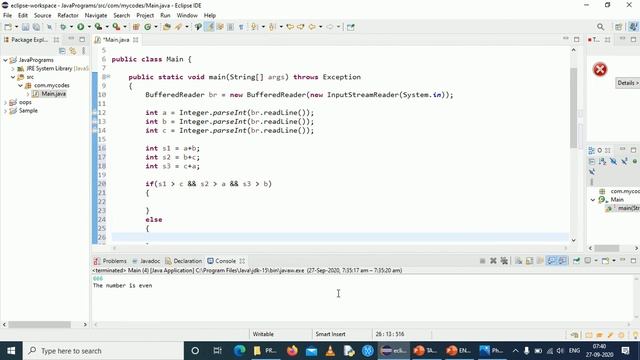Click the Next Annotation toolbar icon
640x360 pixels.
tap(254, 27)
